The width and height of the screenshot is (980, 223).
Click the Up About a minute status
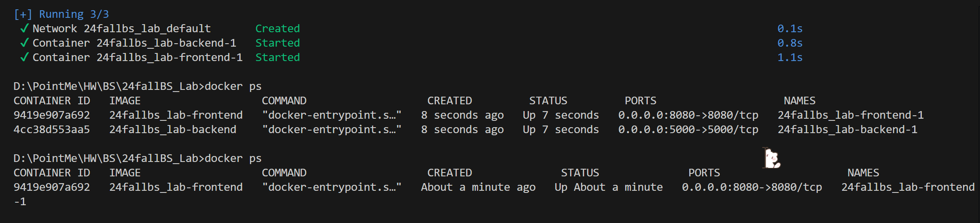608,187
